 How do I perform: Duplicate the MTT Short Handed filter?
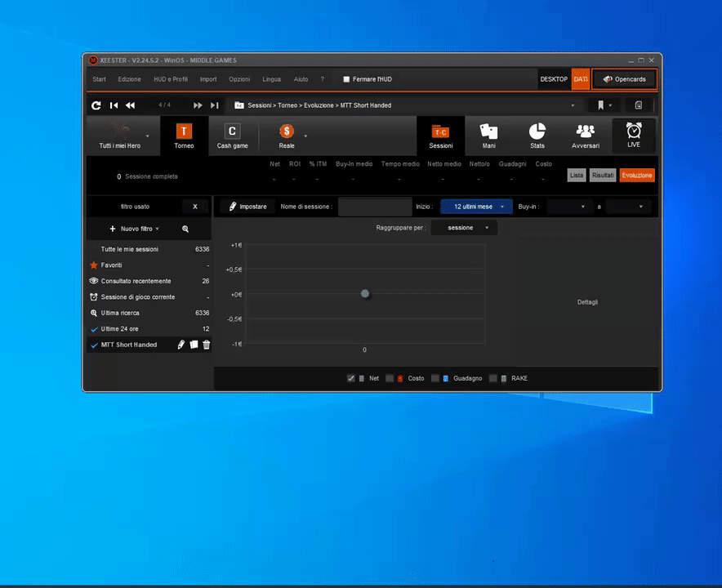point(194,345)
